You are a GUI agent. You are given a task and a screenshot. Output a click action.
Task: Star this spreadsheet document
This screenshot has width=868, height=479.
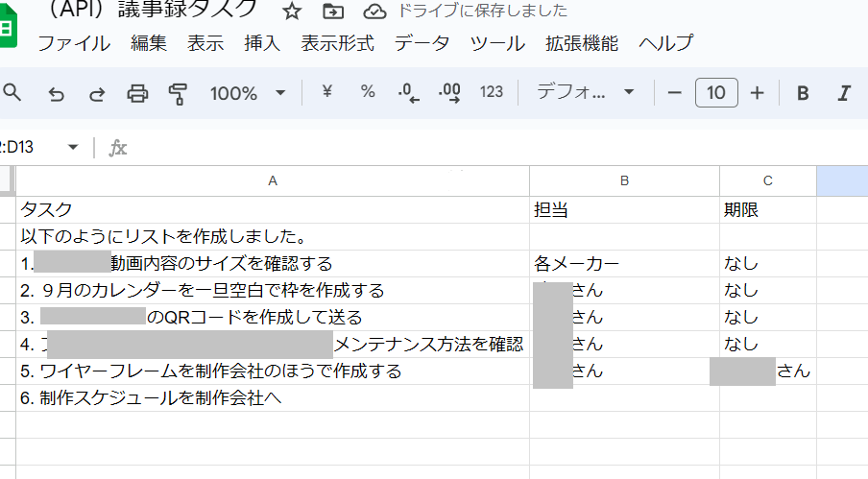(292, 12)
